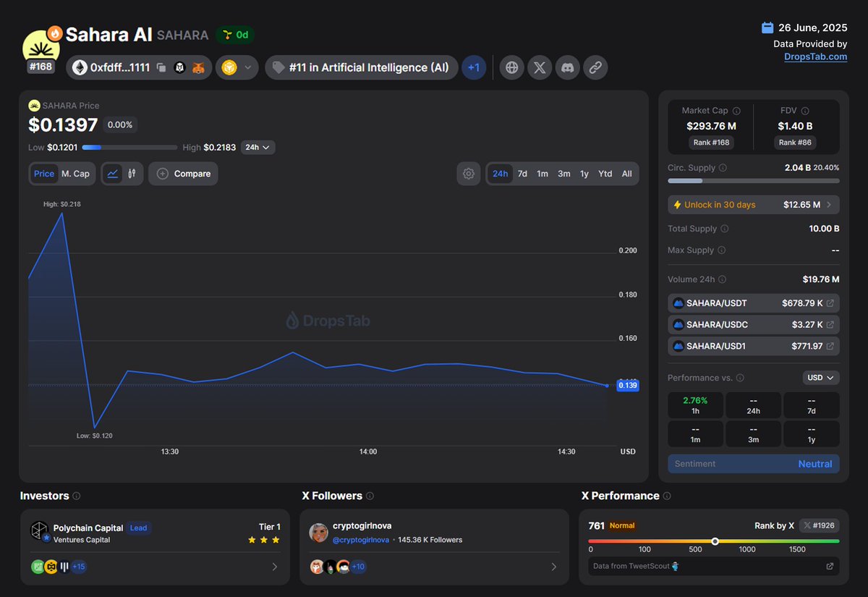Select the 1m chart timeframe
This screenshot has width=868, height=597.
tap(542, 174)
